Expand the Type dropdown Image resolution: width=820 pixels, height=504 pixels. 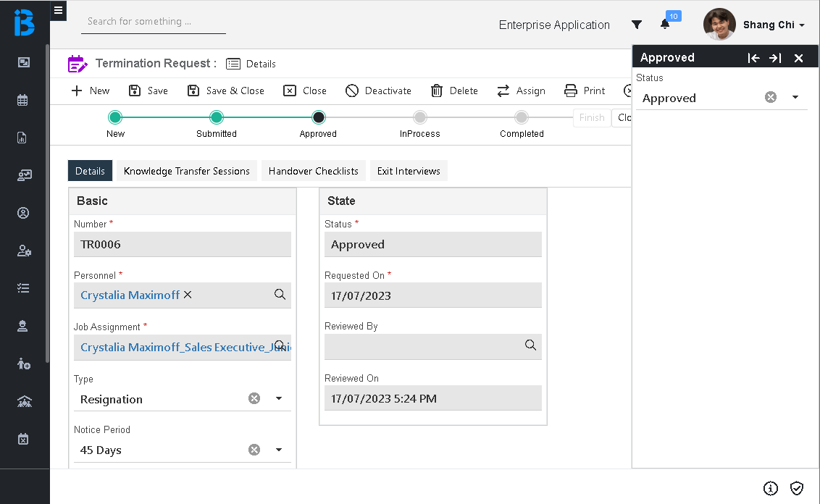tap(279, 398)
